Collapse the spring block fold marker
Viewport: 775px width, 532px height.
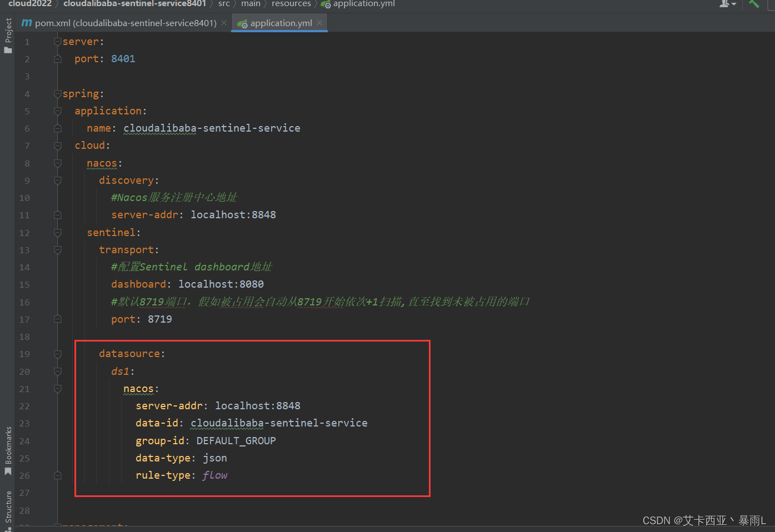(57, 94)
